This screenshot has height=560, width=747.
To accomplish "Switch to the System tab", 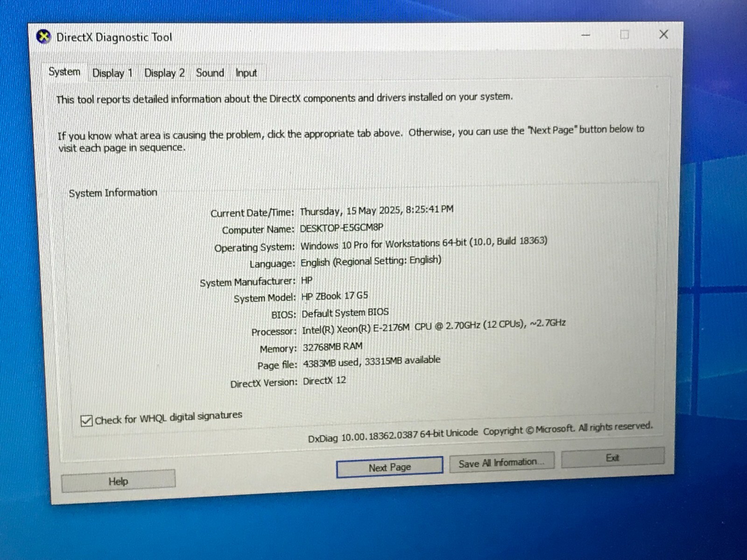I will coord(64,72).
